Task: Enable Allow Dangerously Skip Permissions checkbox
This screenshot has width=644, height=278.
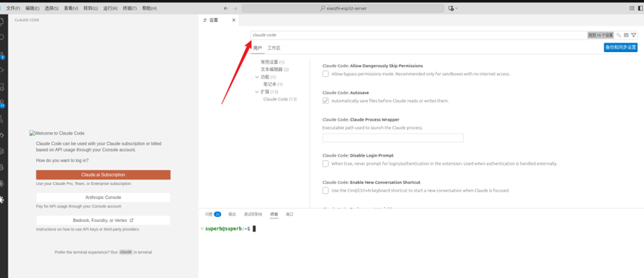Action: [325, 74]
